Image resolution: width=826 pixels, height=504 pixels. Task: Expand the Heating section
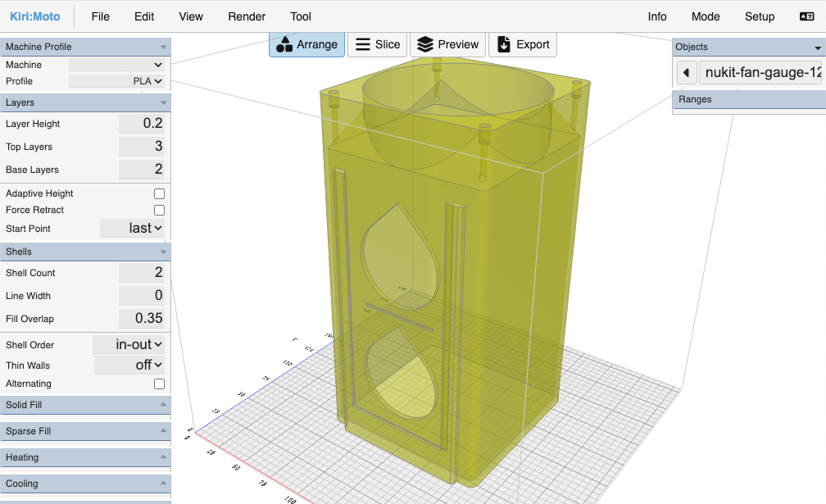pos(85,457)
